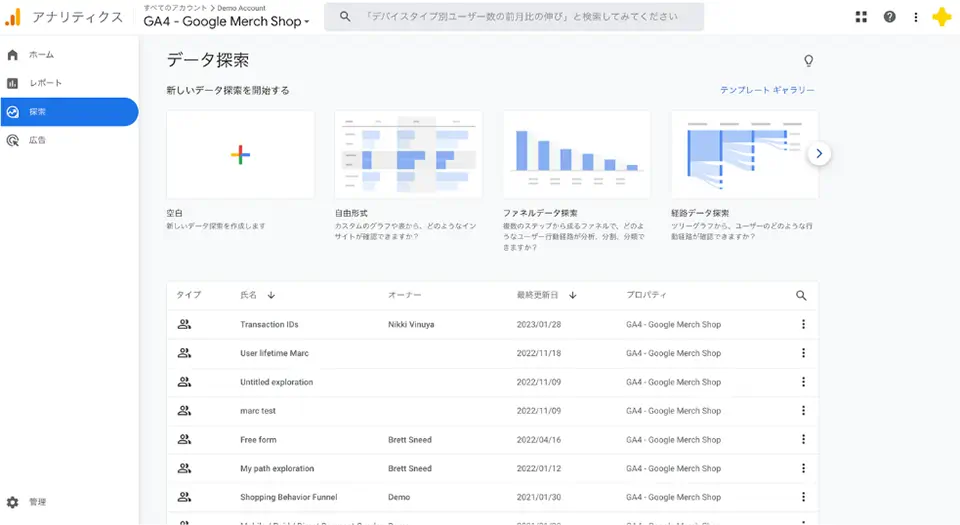
Task: Sort by the last modified (最終更新日) column
Action: (546, 295)
